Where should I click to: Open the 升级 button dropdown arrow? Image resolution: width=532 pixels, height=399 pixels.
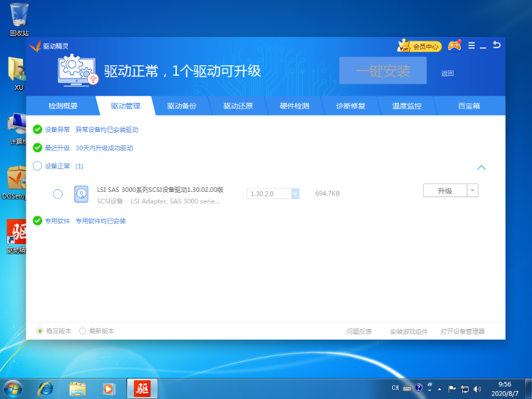tap(473, 190)
